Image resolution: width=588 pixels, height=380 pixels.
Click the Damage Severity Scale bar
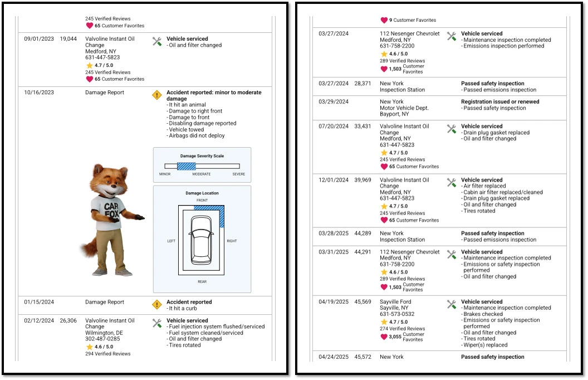pos(202,166)
